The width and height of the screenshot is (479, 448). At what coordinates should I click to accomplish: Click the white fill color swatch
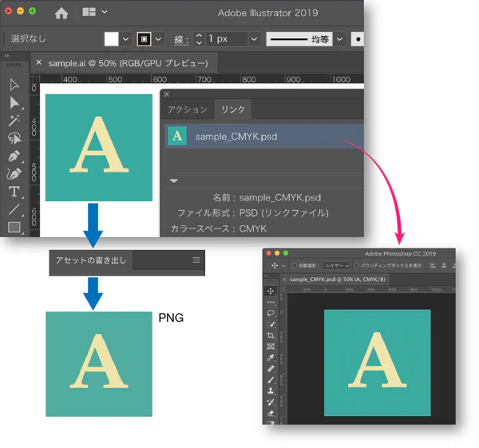point(111,39)
